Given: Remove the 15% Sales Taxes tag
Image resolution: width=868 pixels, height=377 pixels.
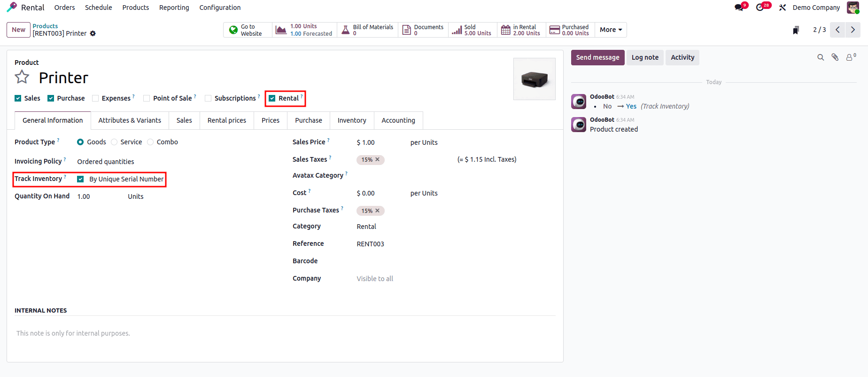Looking at the screenshot, I should pos(377,160).
